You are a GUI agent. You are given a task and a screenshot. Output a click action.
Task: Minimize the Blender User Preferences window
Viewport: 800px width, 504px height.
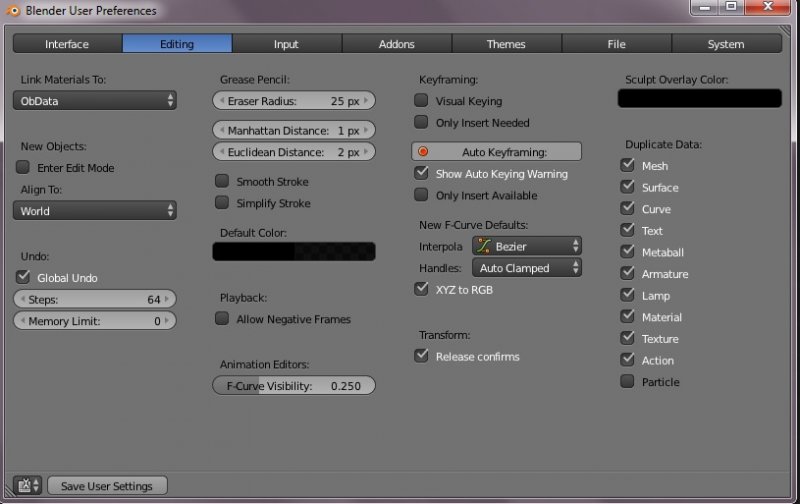[x=705, y=7]
